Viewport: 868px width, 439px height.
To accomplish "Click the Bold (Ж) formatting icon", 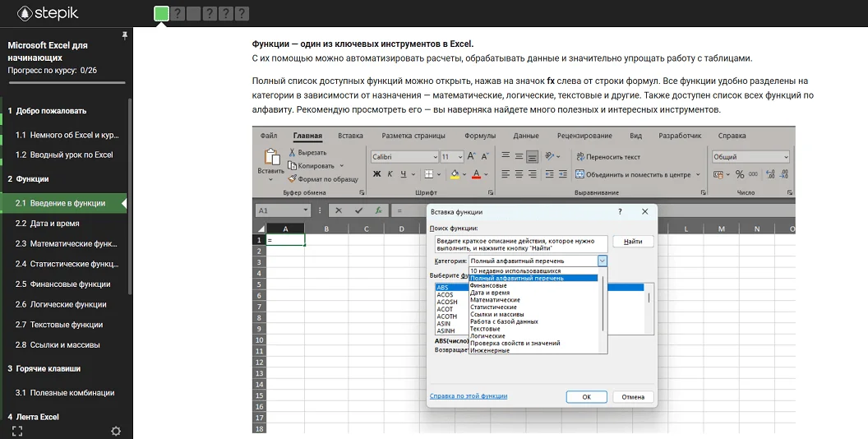I will [377, 174].
